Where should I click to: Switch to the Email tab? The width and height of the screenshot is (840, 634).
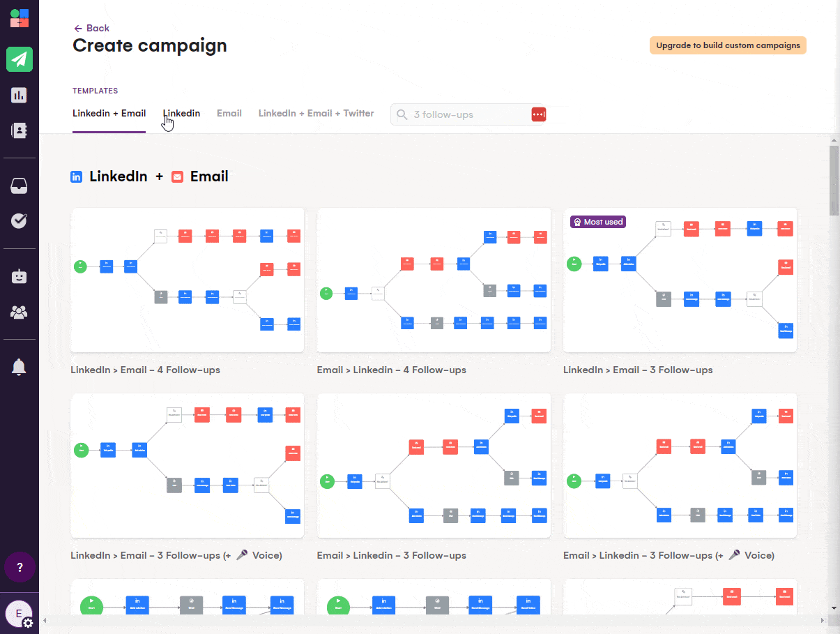229,113
